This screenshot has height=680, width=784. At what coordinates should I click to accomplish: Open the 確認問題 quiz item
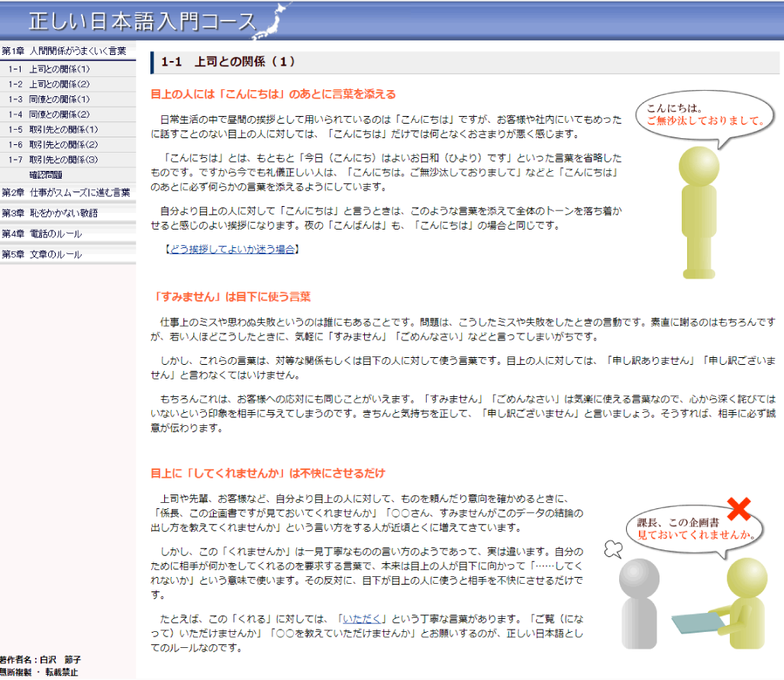tap(68, 175)
